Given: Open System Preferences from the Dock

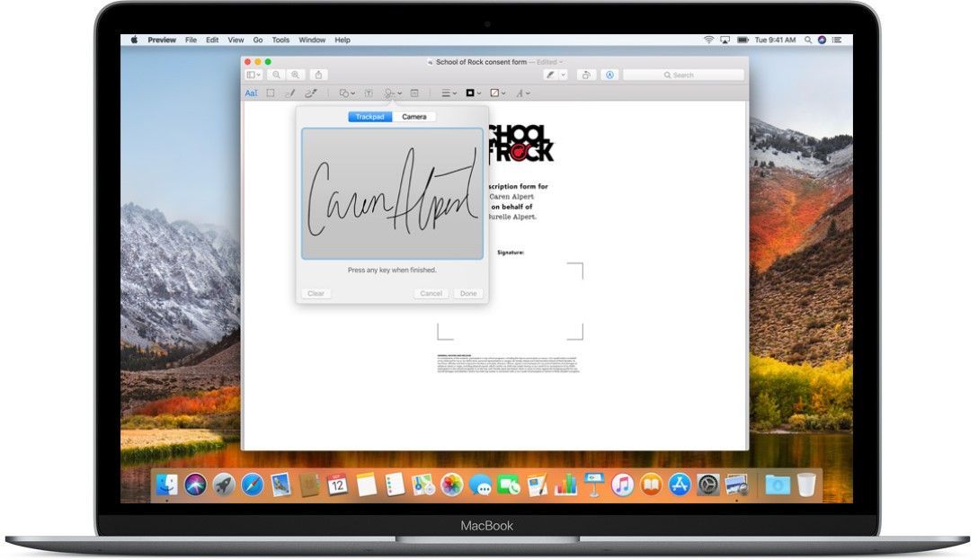Looking at the screenshot, I should (x=708, y=484).
